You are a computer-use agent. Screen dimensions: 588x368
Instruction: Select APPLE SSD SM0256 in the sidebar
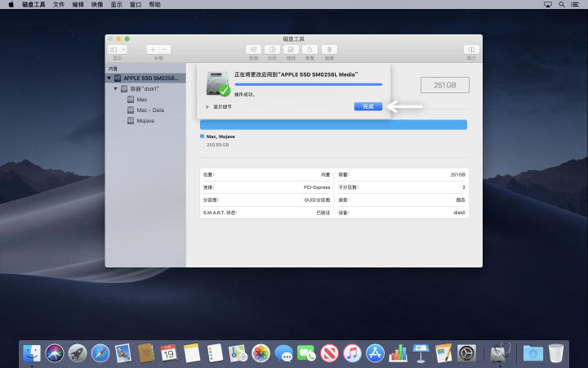[x=146, y=79]
